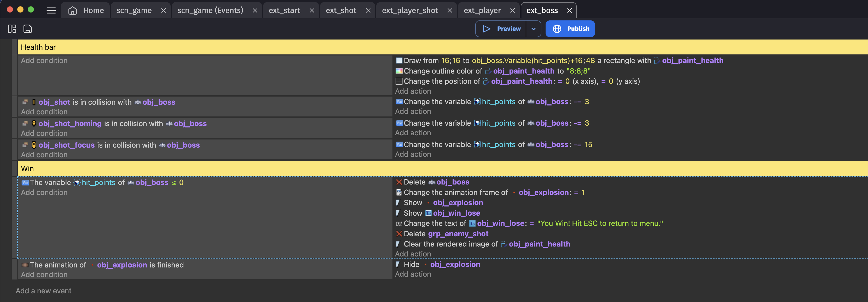The image size is (868, 302).
Task: Click grp_enemy_shot in Delete action
Action: pos(458,234)
